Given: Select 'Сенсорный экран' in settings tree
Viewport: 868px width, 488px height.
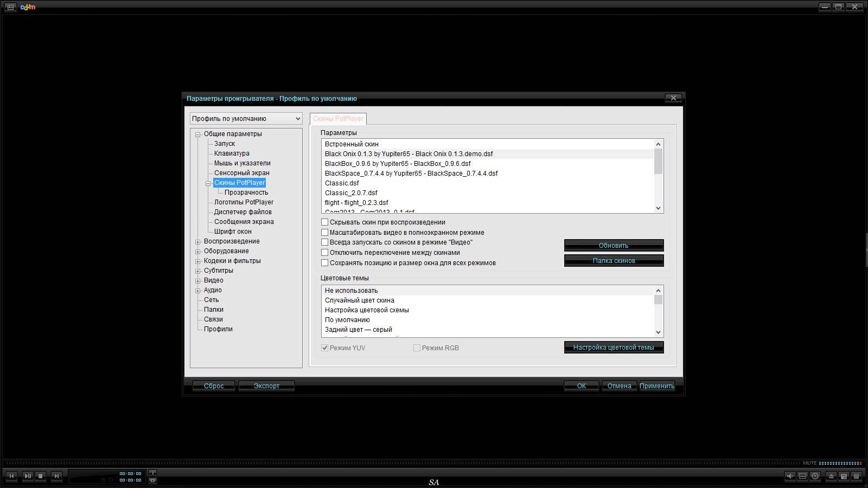Looking at the screenshot, I should (241, 173).
